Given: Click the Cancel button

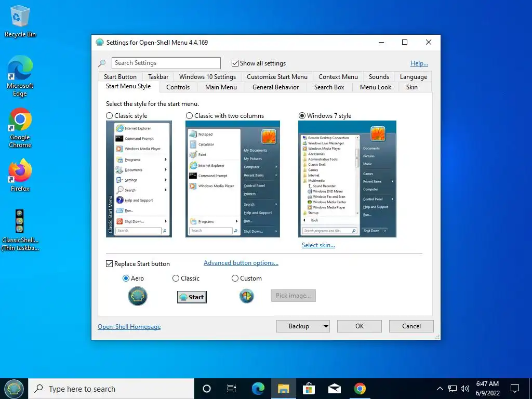Looking at the screenshot, I should [x=411, y=326].
